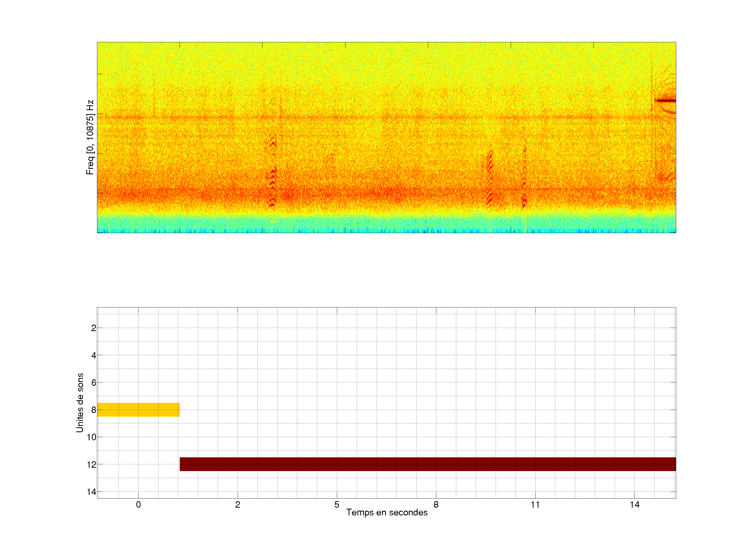Click the y-axis tick label 14 at bottom
Screen dimensions: 747x560
[x=92, y=492]
